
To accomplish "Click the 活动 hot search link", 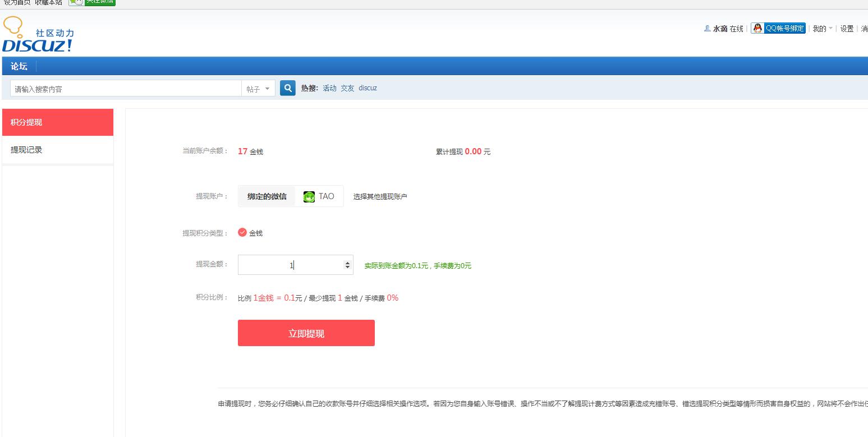I will click(x=329, y=88).
